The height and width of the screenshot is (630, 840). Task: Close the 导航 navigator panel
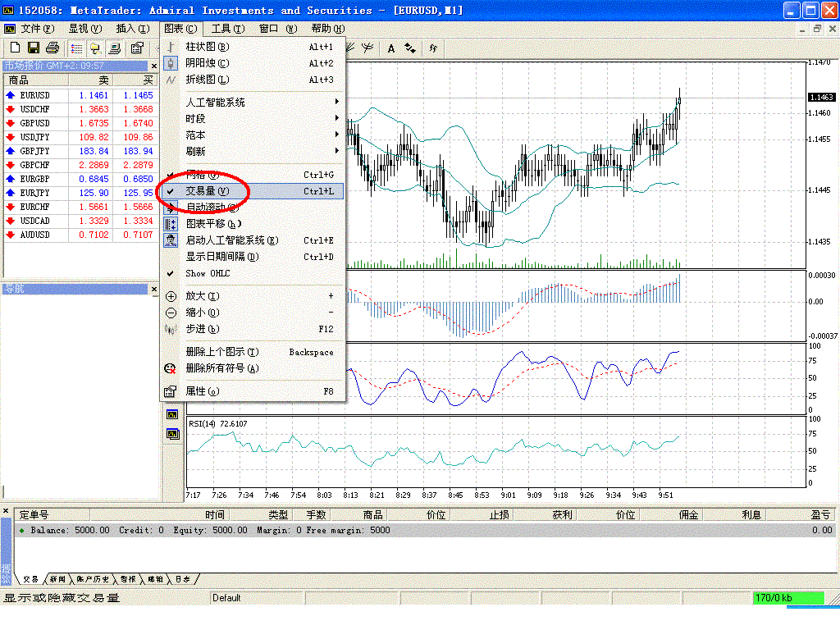tap(154, 290)
